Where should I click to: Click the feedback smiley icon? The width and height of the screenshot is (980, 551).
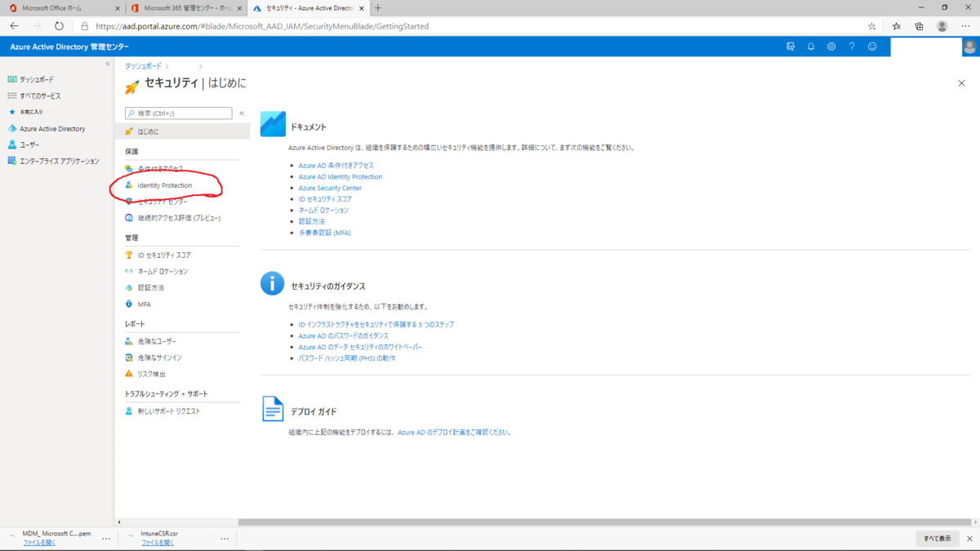tap(872, 47)
